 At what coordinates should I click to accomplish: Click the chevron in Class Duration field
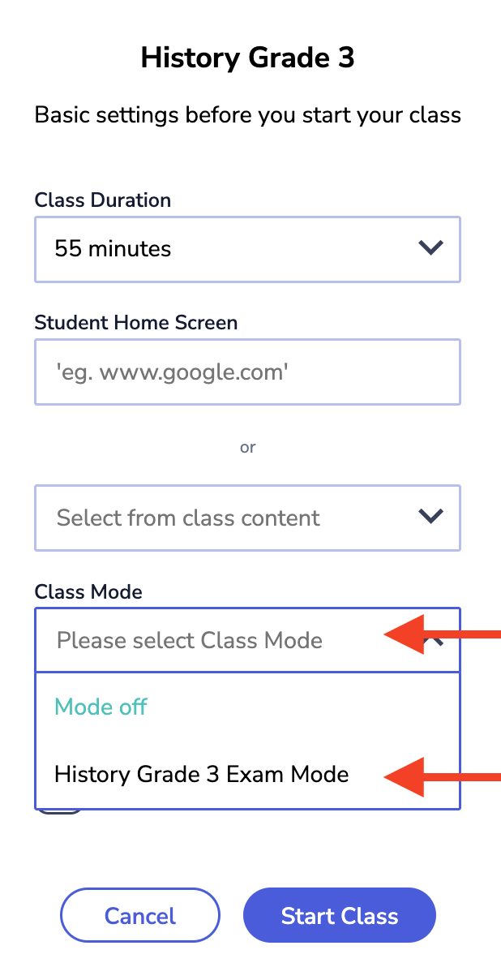(430, 248)
